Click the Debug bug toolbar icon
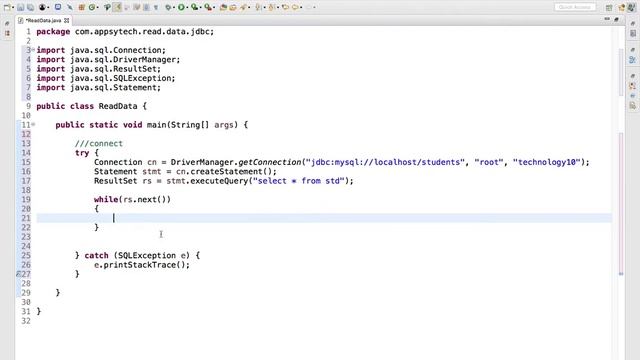 pyautogui.click(x=168, y=7)
